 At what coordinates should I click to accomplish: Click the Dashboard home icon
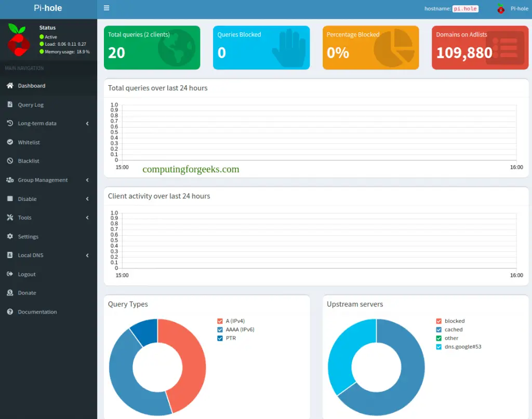click(x=10, y=86)
